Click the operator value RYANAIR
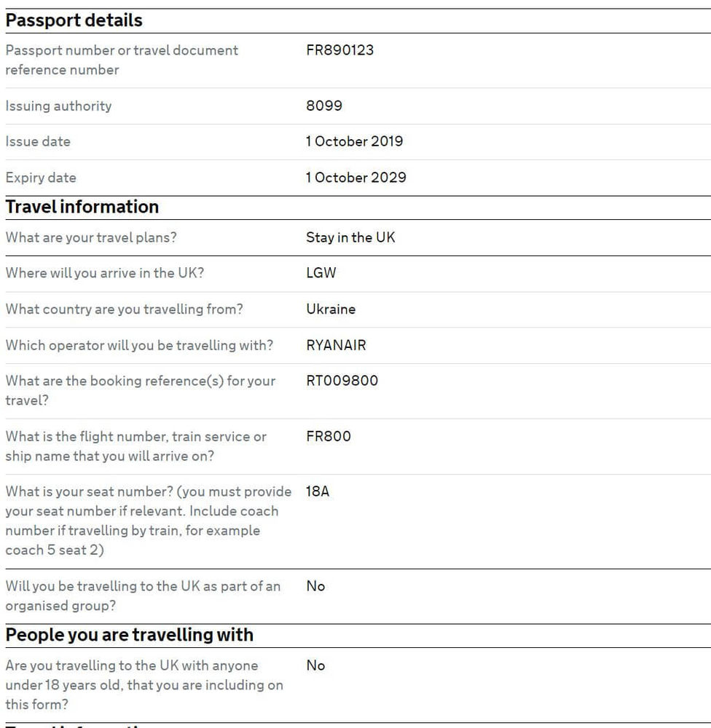Screen dimensions: 711x728 336,345
